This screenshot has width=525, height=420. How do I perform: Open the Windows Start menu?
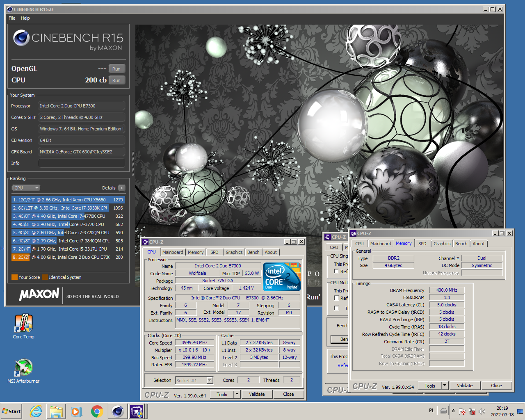pyautogui.click(x=11, y=411)
